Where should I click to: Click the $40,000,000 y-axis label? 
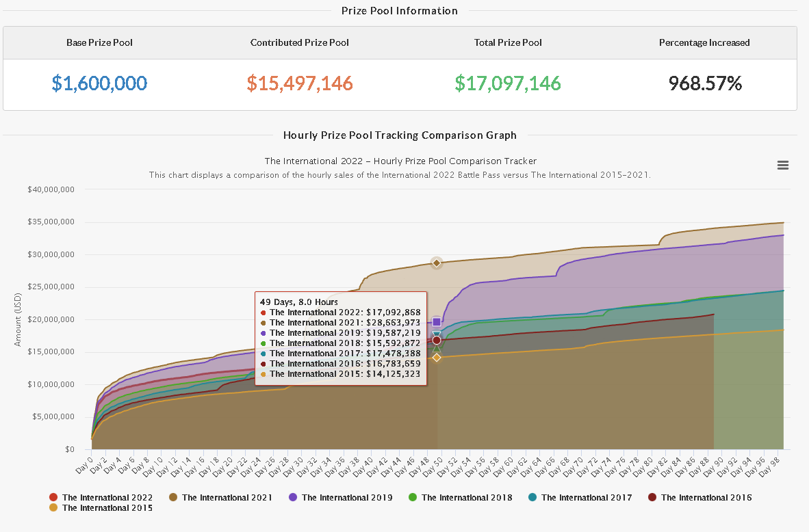51,189
